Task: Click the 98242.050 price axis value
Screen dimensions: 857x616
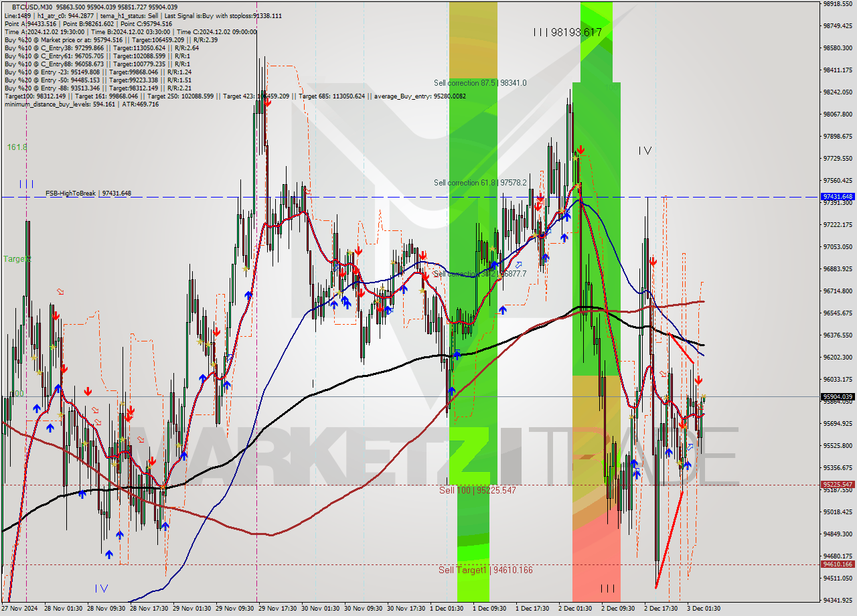Action: pos(838,92)
